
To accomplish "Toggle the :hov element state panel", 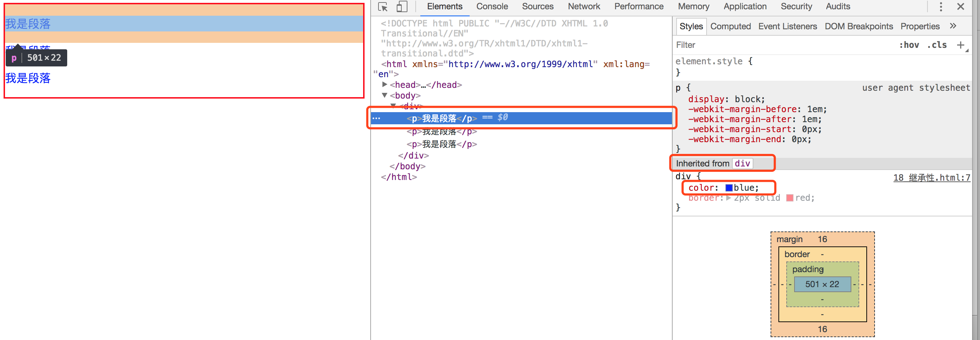I will [909, 45].
